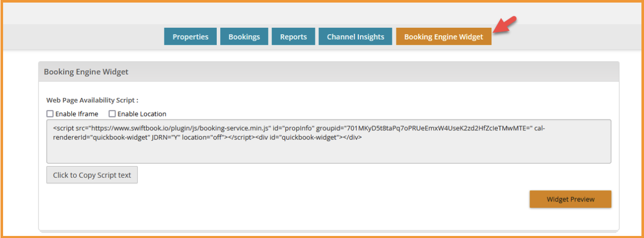The width and height of the screenshot is (644, 238).
Task: Click the red arrow pointing at the tab
Action: 504,26
